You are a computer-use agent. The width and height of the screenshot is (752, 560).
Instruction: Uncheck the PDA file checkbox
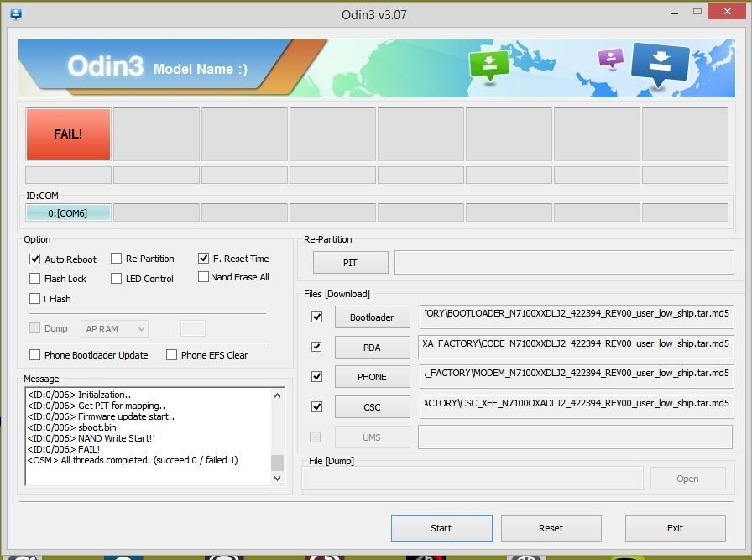click(x=316, y=347)
